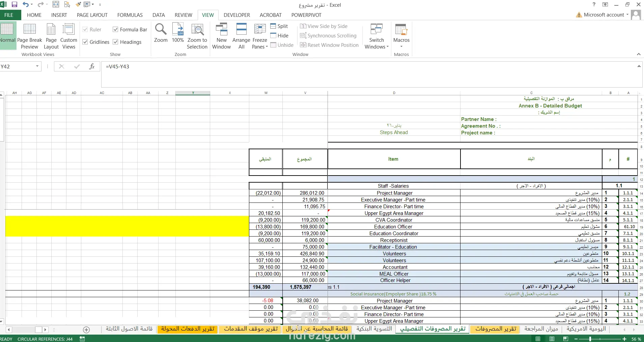Click the Redo arrow icon
This screenshot has height=342, width=644.
tap(40, 5)
